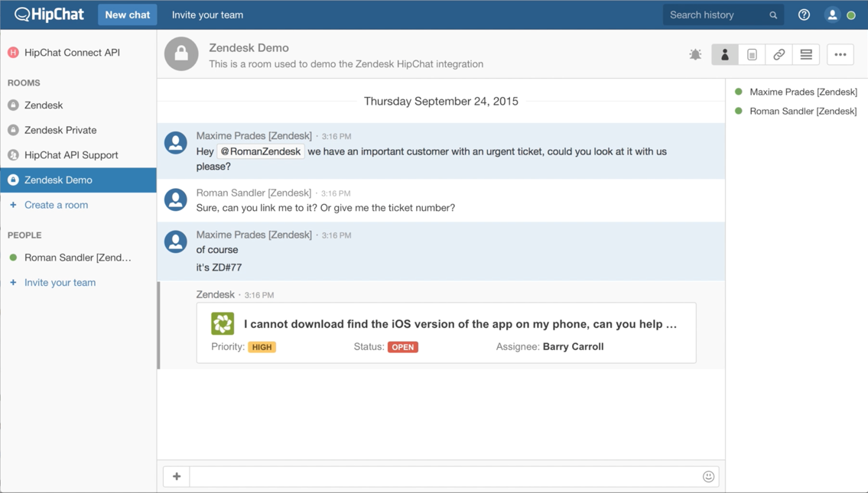Open the Zendesk Private room
Image resolution: width=868 pixels, height=493 pixels.
(x=60, y=130)
